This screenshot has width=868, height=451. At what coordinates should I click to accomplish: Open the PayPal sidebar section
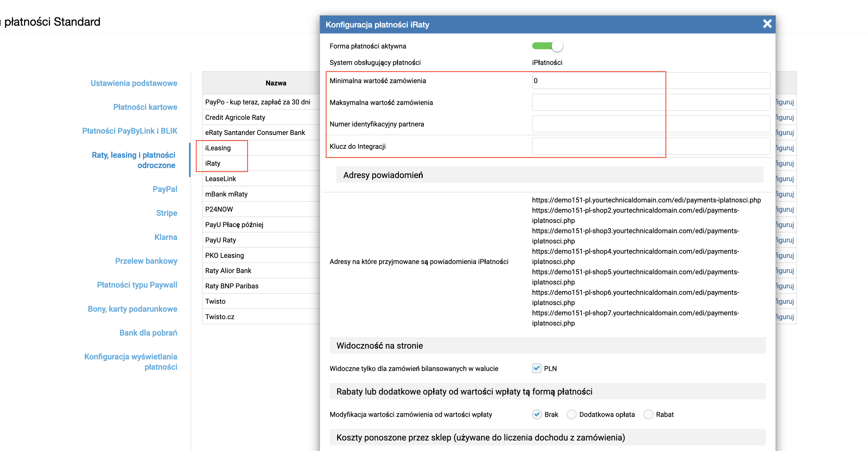(165, 189)
